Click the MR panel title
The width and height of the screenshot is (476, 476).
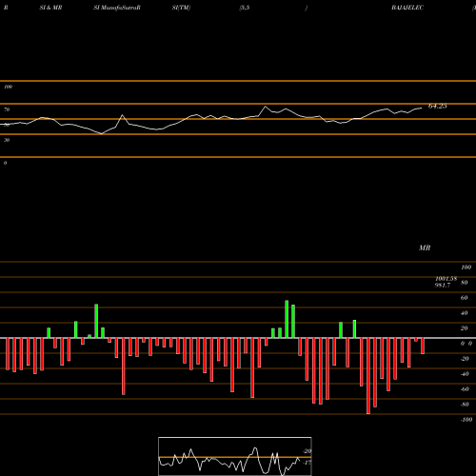[x=425, y=248]
